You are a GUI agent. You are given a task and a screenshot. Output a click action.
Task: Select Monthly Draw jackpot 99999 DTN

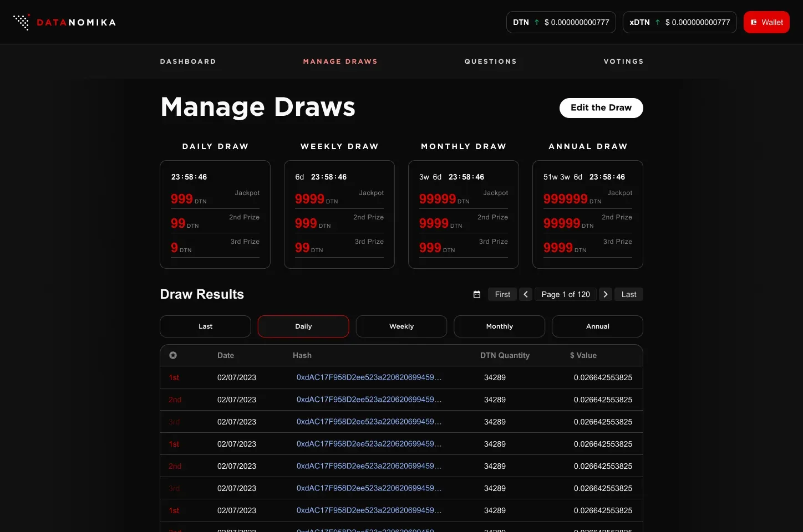[444, 199]
